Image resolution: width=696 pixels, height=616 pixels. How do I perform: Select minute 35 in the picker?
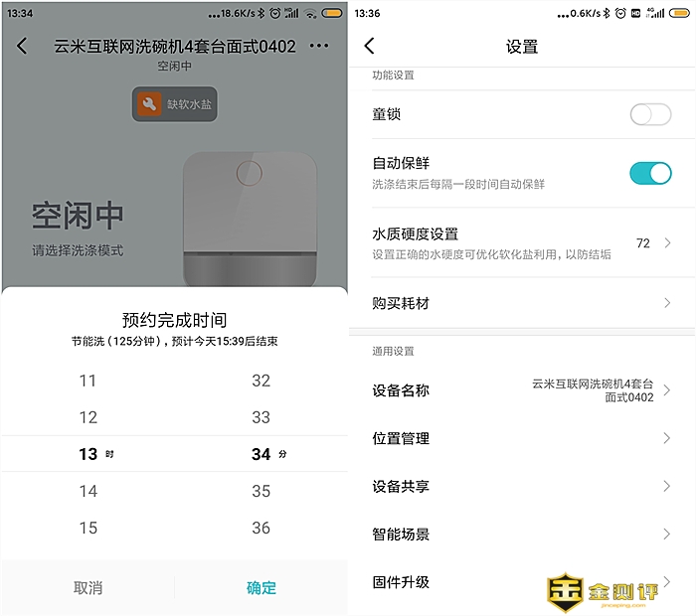pyautogui.click(x=261, y=491)
